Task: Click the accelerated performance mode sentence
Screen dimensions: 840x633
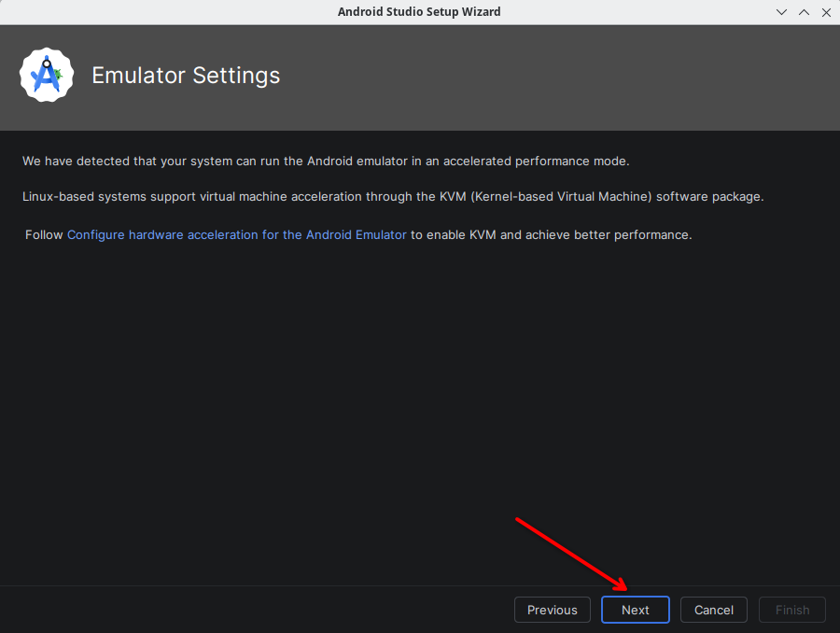Action: [x=326, y=162]
